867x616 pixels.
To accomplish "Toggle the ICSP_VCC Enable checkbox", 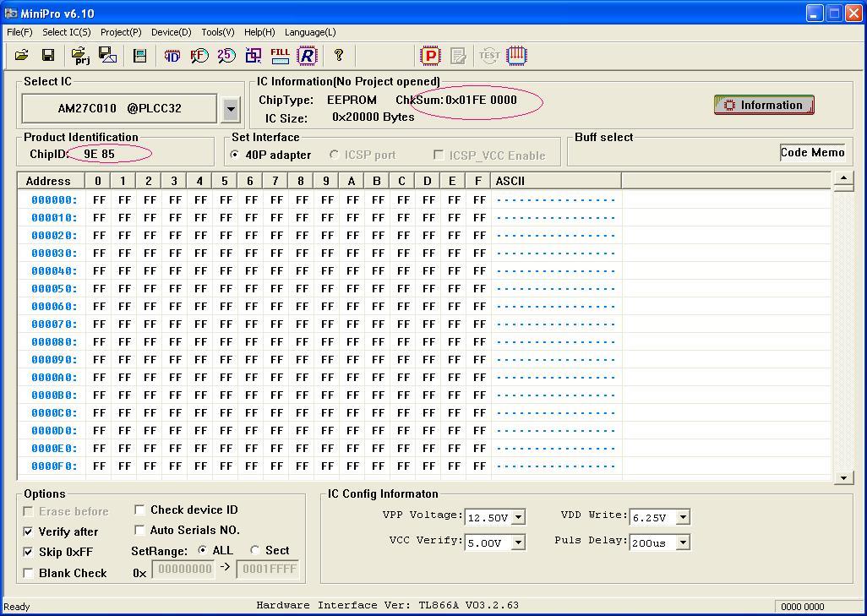I will click(439, 155).
